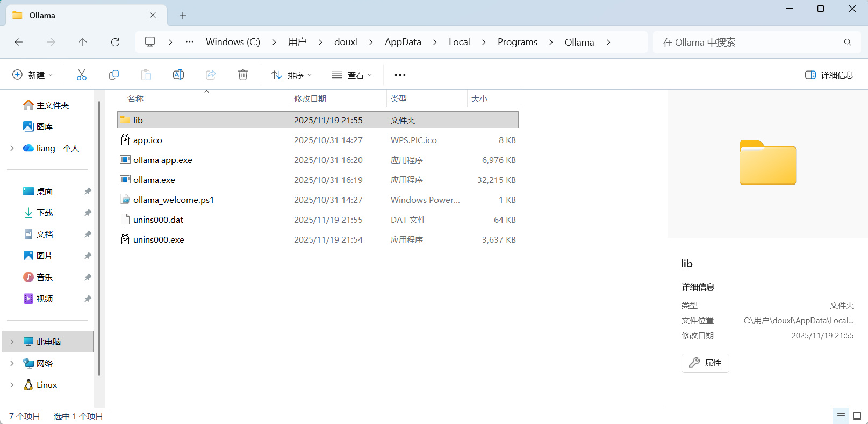Expand the 此电脑 tree node
This screenshot has width=868, height=424.
click(12, 342)
